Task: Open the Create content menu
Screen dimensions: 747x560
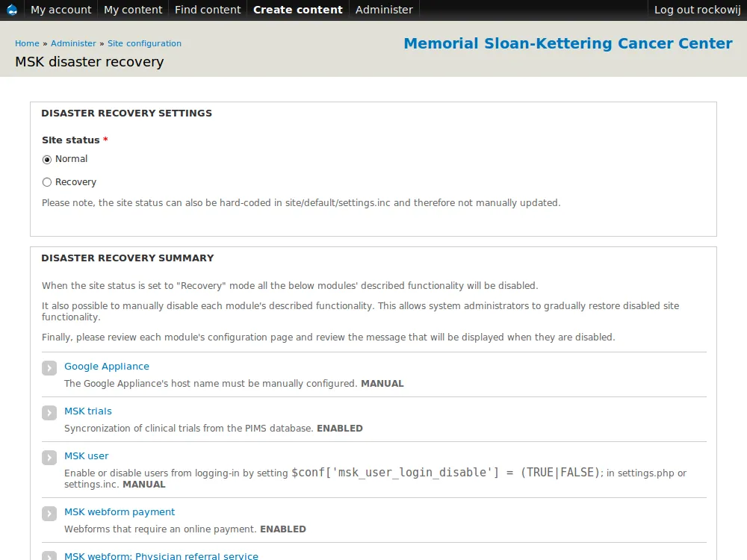Action: pos(298,10)
